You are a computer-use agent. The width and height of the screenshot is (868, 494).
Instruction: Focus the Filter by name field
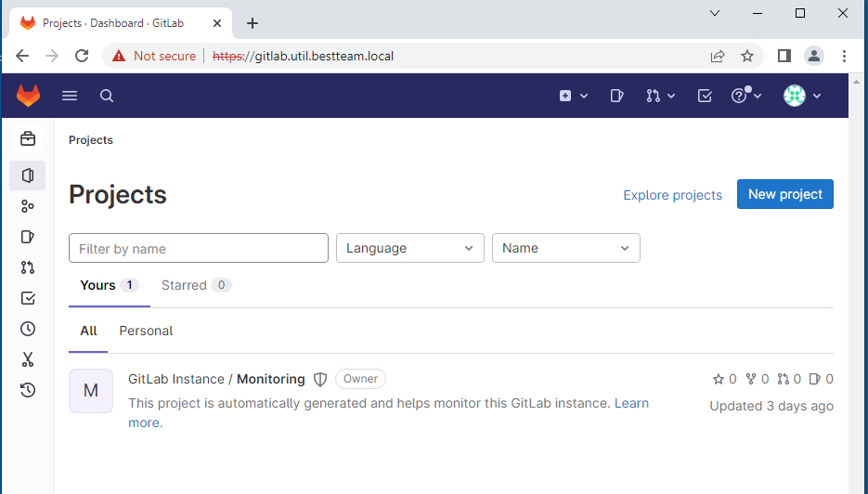click(199, 248)
